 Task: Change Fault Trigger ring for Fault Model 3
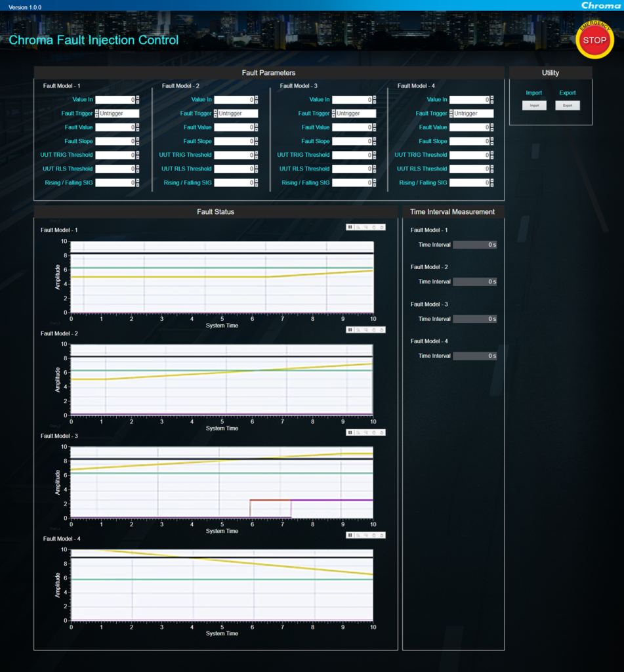[333, 114]
